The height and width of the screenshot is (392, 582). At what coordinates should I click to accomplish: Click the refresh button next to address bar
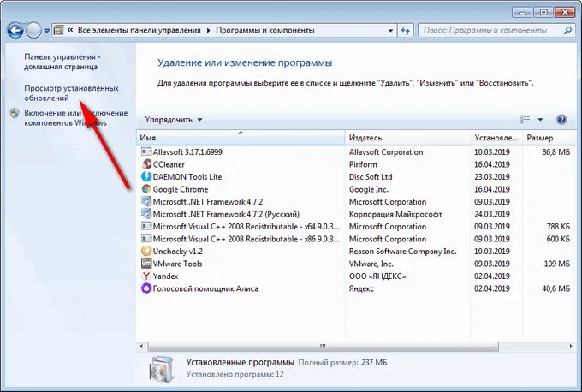406,31
